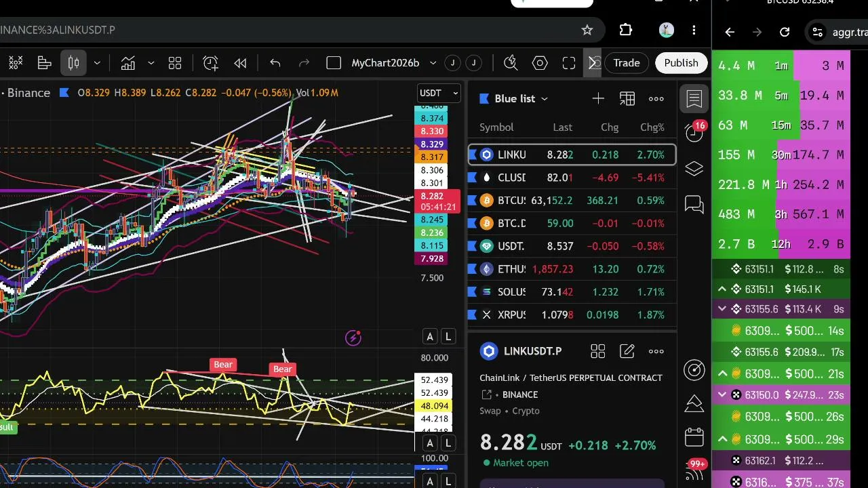The height and width of the screenshot is (488, 868).
Task: Open the Pine mountain icon in right sidebar
Action: (x=694, y=403)
